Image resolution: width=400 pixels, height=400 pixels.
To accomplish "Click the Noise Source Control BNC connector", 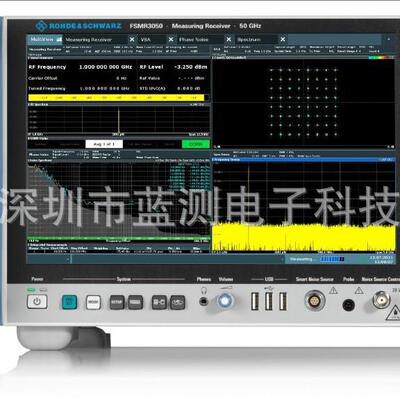I will 381,300.
